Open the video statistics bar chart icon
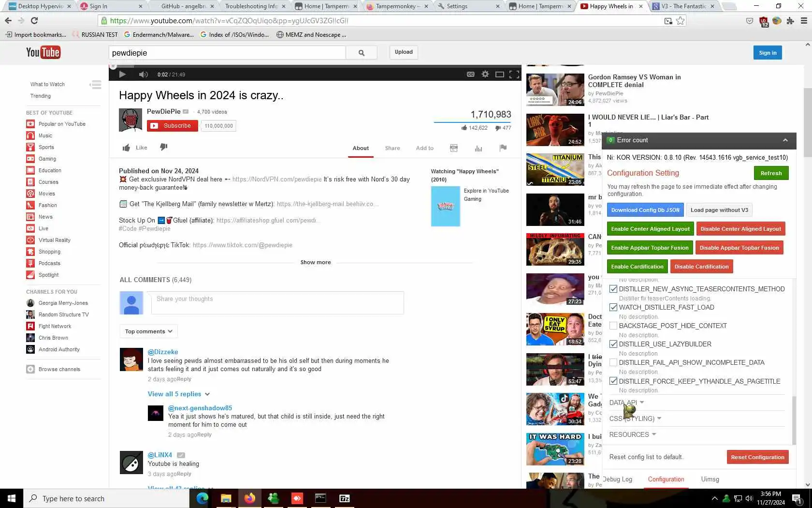This screenshot has height=508, width=812. point(478,148)
